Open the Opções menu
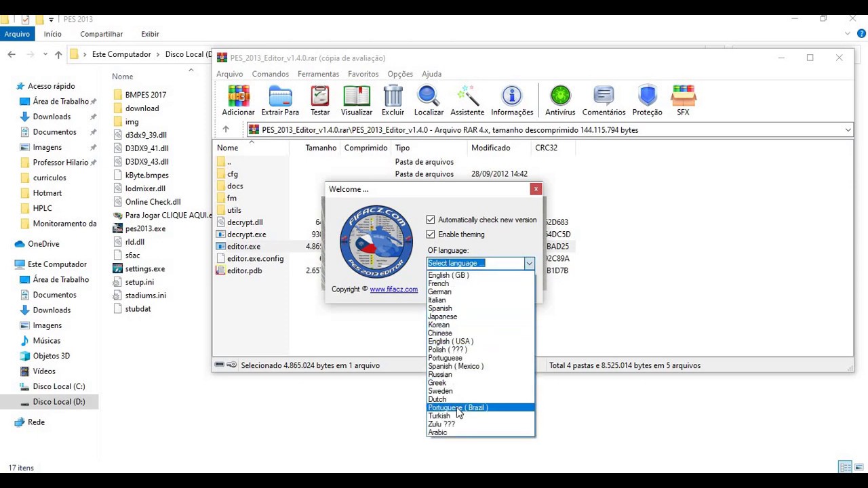This screenshot has height=488, width=868. pos(400,74)
